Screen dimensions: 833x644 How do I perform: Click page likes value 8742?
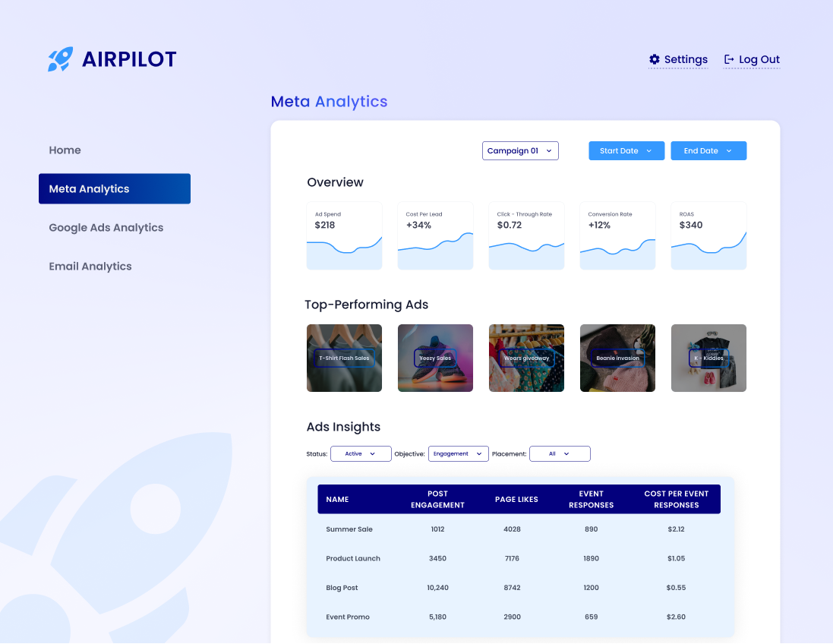point(512,588)
